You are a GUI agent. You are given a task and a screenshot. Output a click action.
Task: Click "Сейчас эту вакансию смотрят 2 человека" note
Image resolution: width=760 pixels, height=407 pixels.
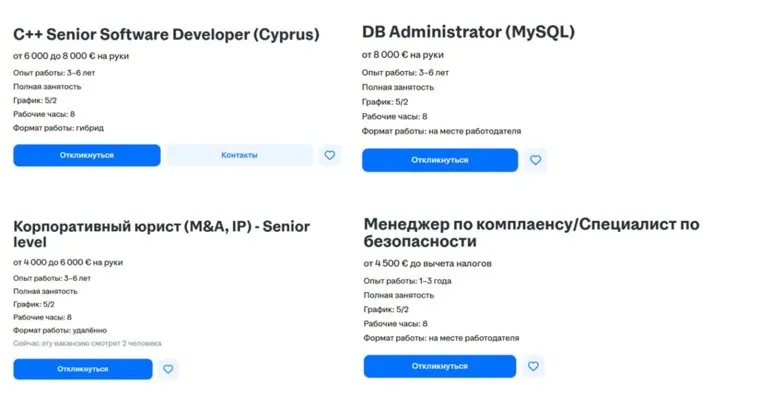(87, 344)
